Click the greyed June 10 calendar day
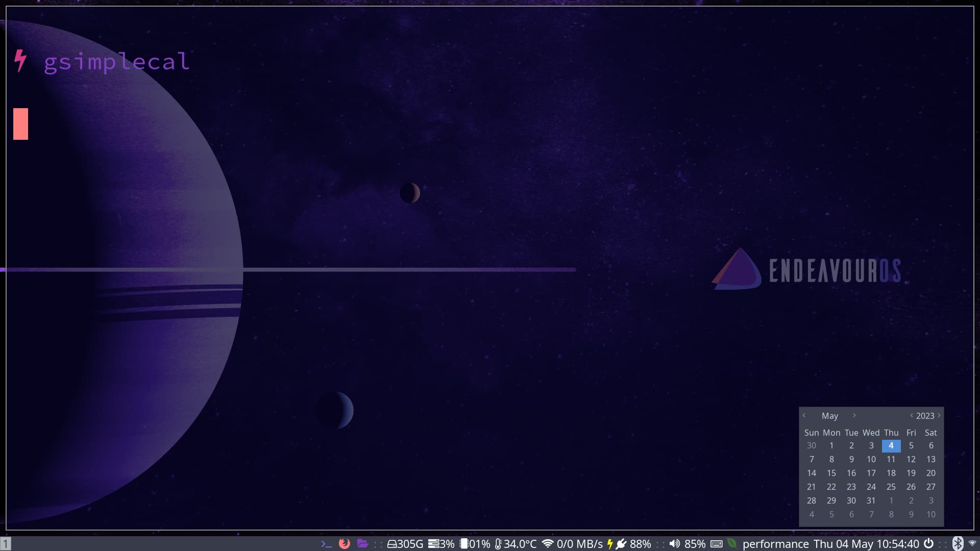The width and height of the screenshot is (980, 551). (x=931, y=514)
